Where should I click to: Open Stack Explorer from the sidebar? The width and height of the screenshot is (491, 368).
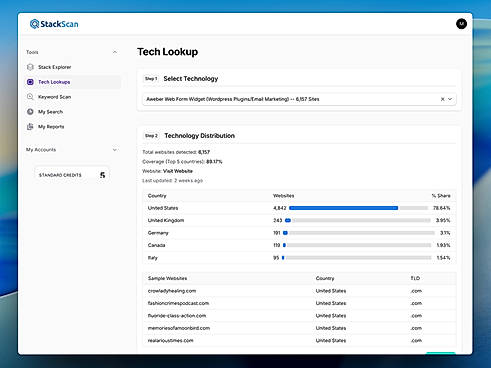tap(54, 67)
